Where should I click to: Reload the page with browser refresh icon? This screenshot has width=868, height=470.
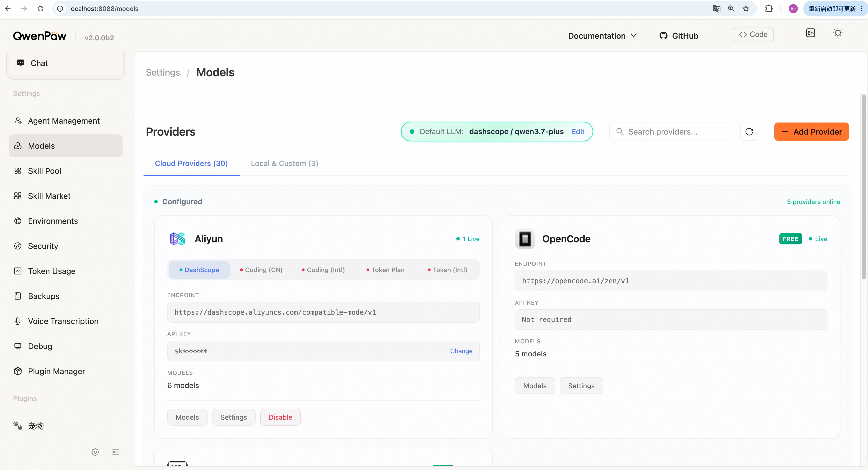40,9
